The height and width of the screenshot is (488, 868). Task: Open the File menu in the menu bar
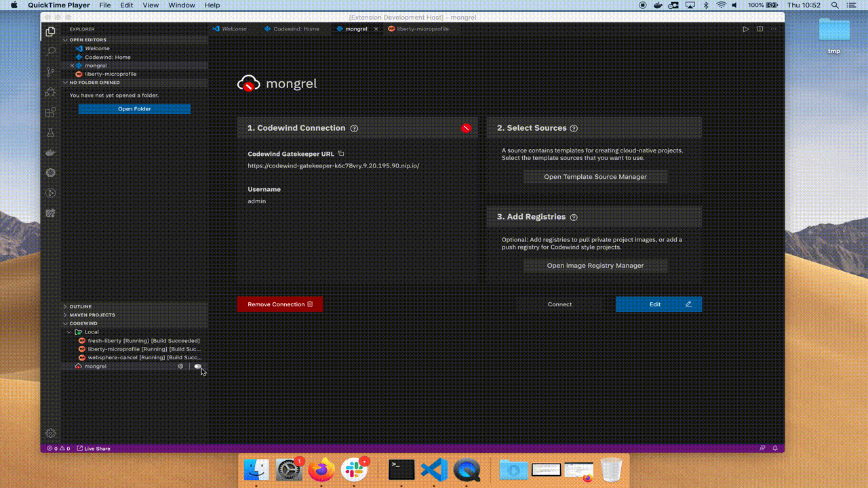[x=105, y=5]
